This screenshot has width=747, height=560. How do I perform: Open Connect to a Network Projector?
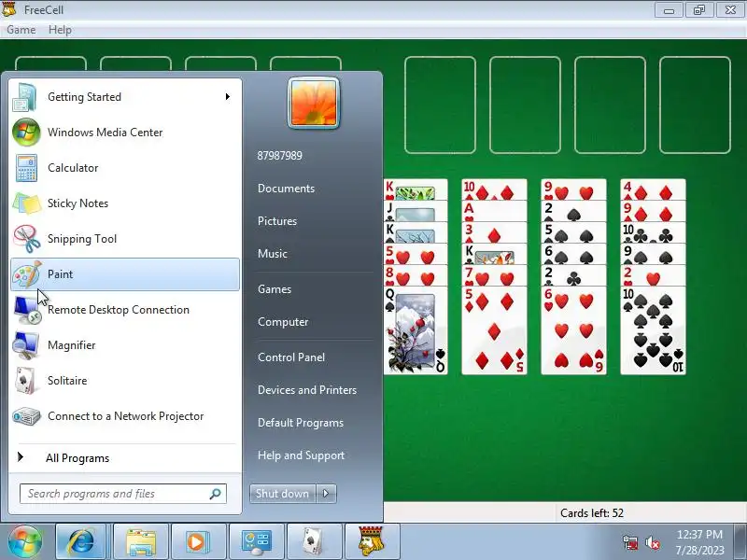(x=125, y=416)
